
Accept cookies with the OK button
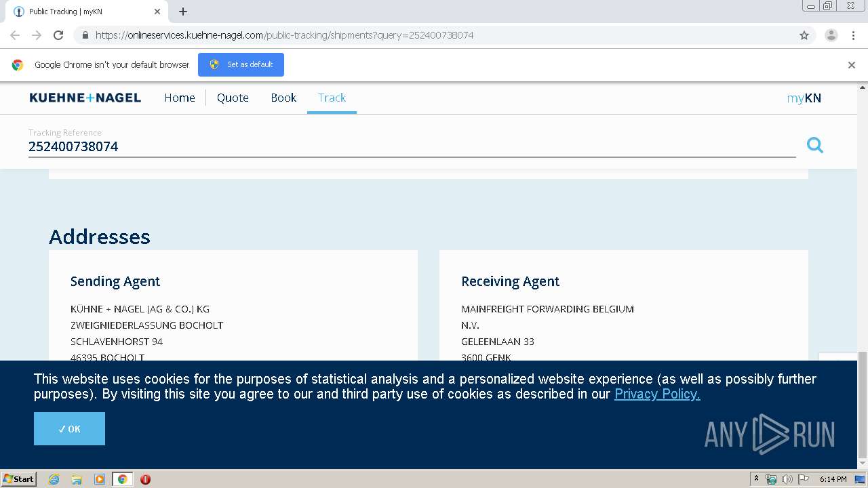[69, 428]
